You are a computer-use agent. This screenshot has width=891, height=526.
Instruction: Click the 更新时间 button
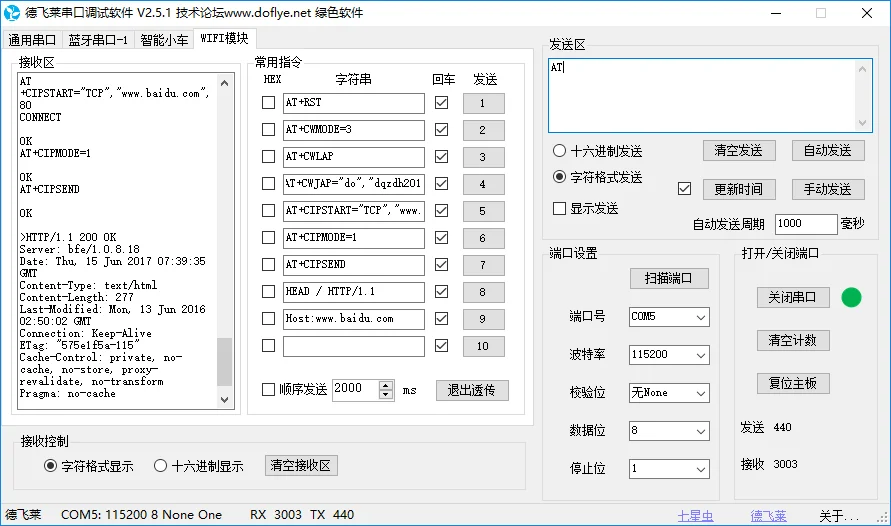(x=739, y=189)
